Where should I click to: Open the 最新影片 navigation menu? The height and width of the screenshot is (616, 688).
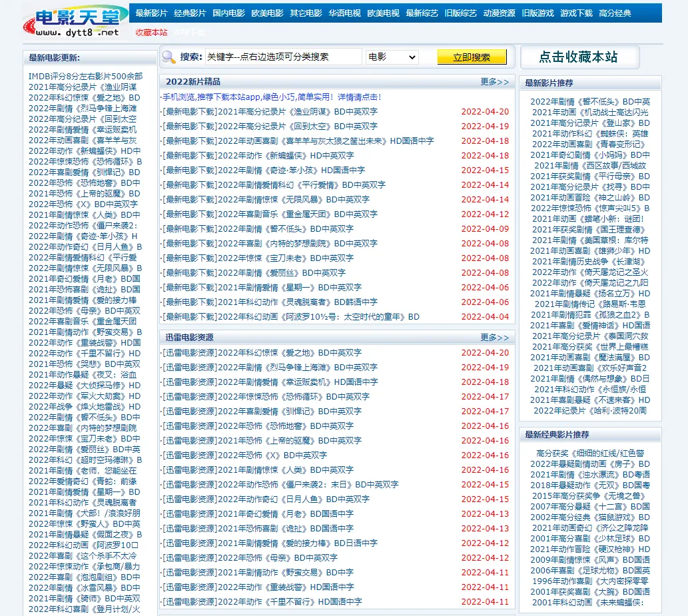151,13
